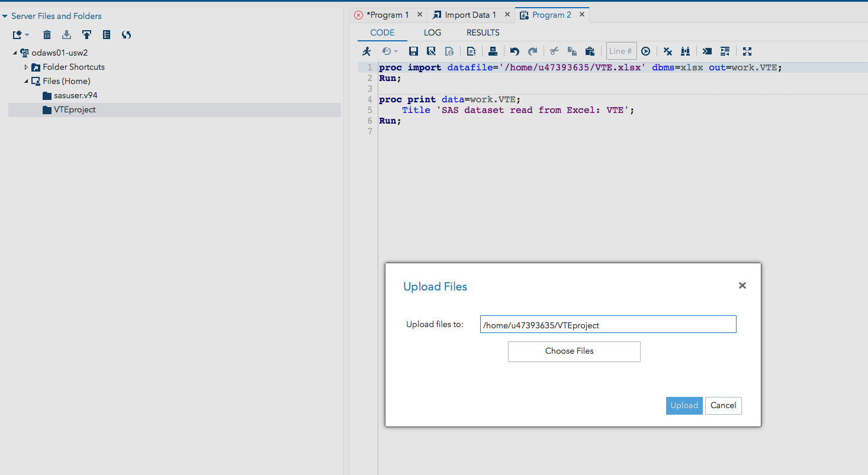Refresh the server files list
This screenshot has width=868, height=475.
pyautogui.click(x=126, y=34)
